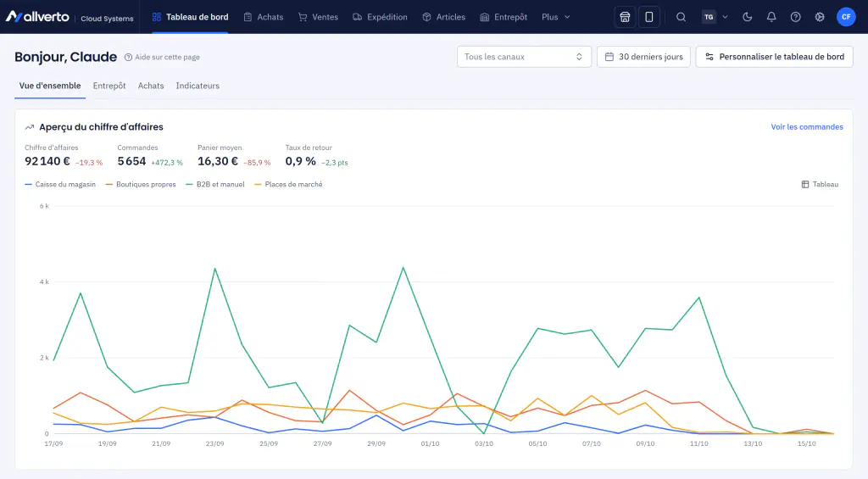
Task: Click the +472,3 % orders change
Action: 167,163
